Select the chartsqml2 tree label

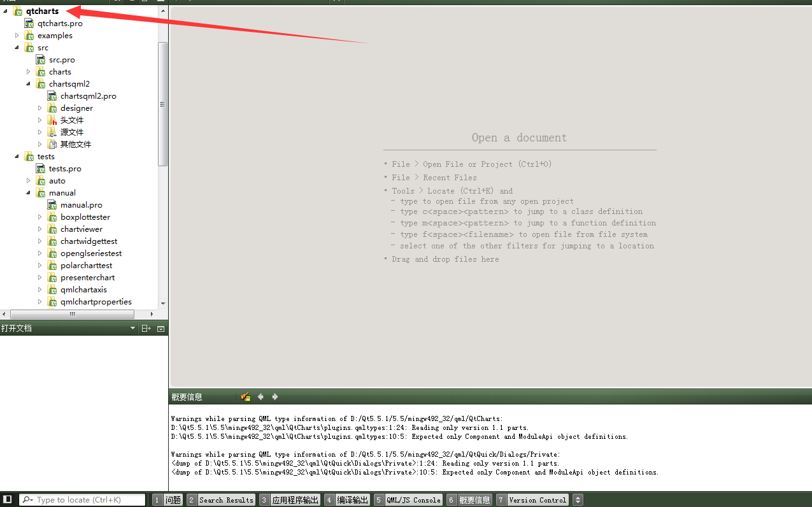click(x=69, y=84)
